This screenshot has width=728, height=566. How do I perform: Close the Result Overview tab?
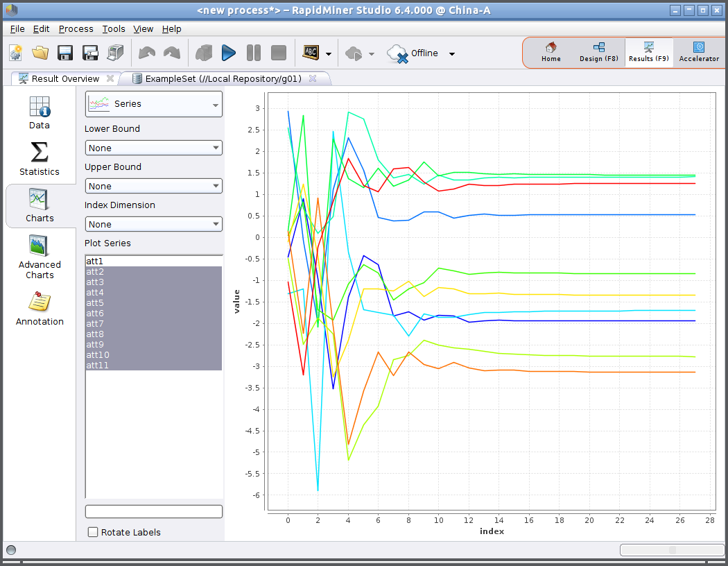[110, 78]
